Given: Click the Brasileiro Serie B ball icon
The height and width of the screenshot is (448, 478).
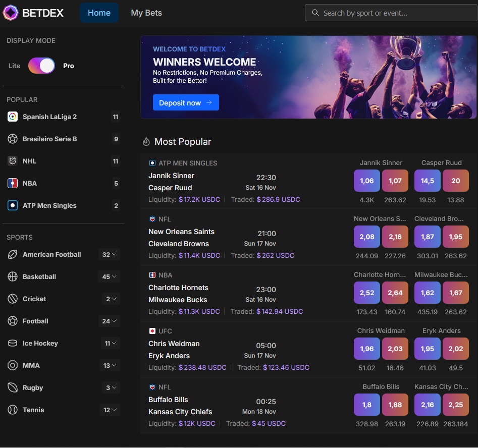Looking at the screenshot, I should coord(13,139).
